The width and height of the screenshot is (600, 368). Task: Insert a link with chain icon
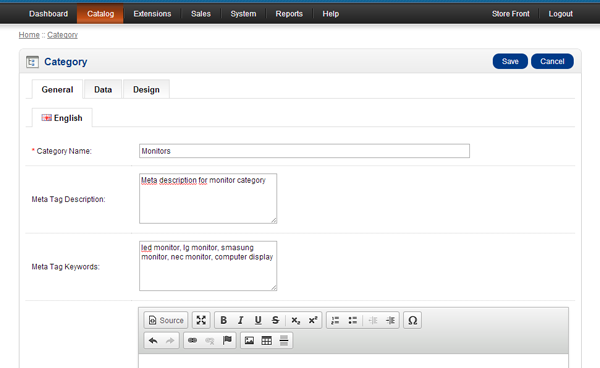click(192, 340)
